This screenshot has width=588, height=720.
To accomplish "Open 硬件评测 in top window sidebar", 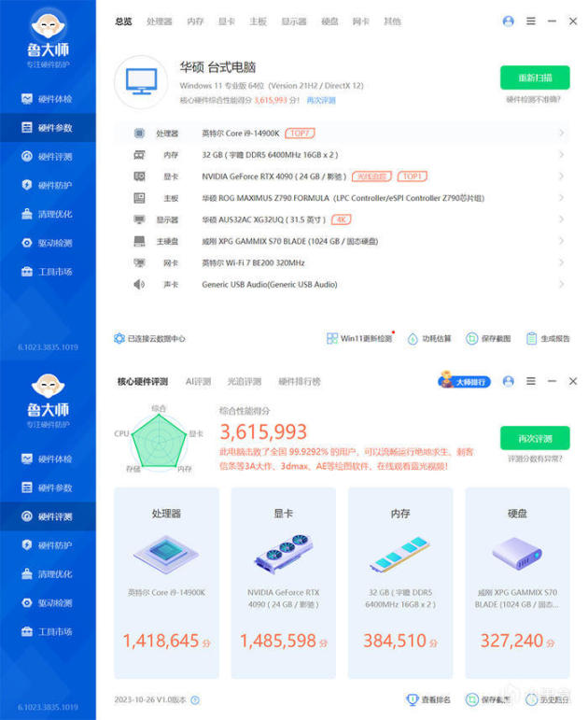I will click(48, 157).
